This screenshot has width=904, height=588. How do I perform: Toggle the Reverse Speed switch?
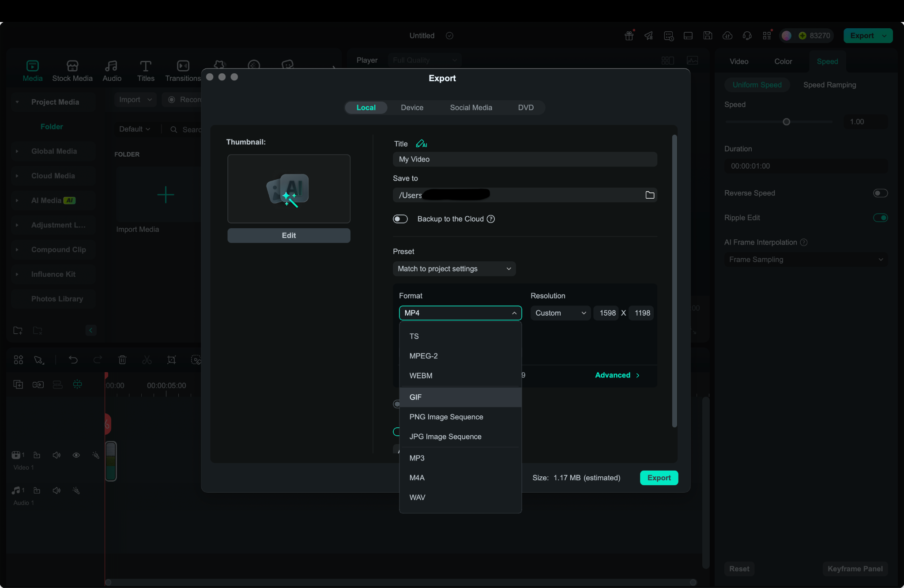880,193
